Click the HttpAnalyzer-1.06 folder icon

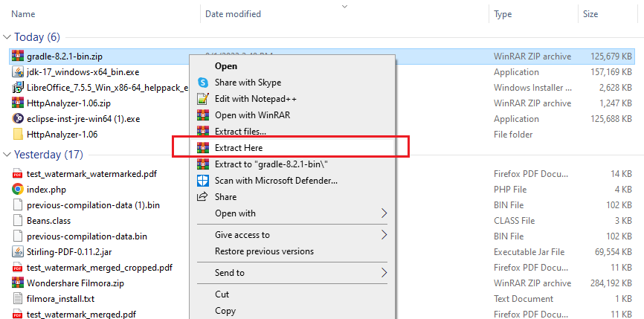pos(18,135)
